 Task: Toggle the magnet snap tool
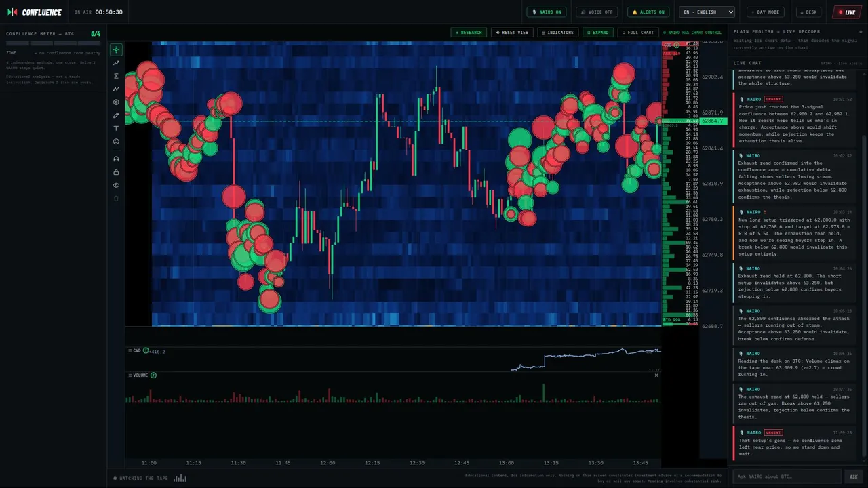pos(116,159)
